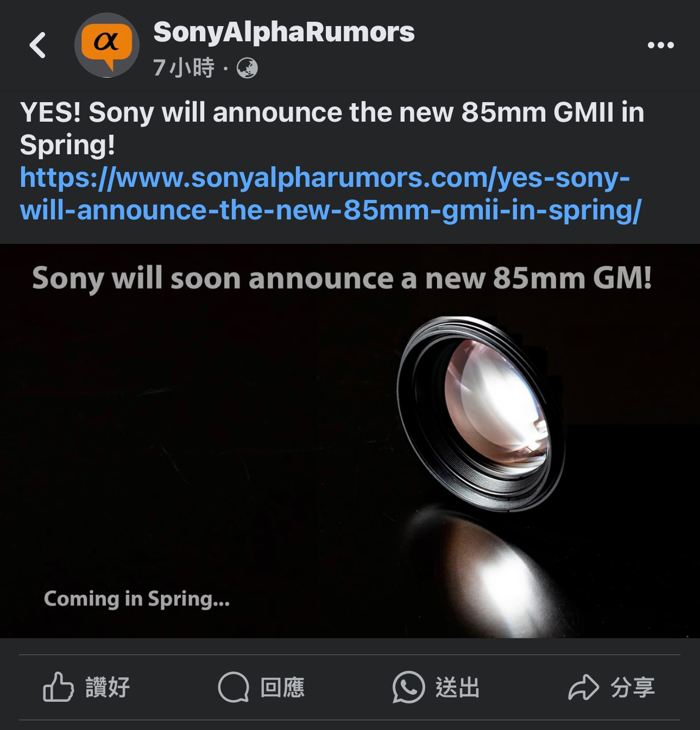Viewport: 700px width, 730px height.
Task: Open the SonyAlphaRumors page name
Action: 284,32
